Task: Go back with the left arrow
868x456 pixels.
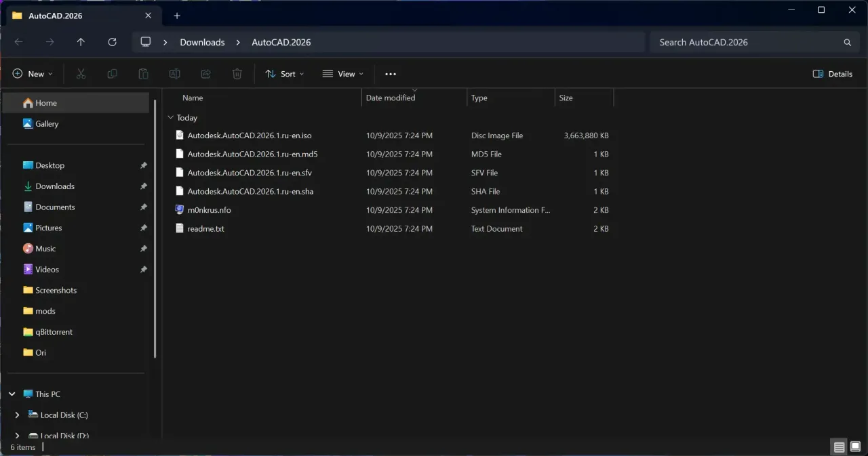Action: 18,42
